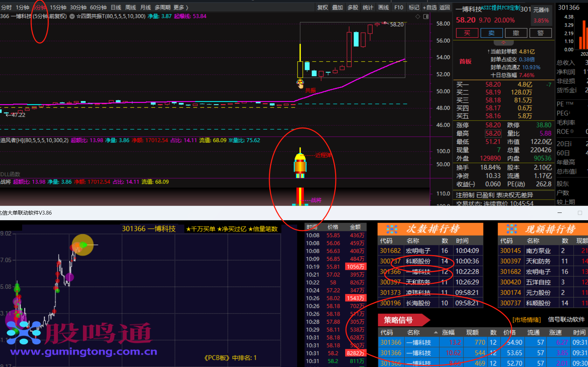Select the 30分钟 period tab
Viewport: 588px width, 367px height.
coord(78,7)
